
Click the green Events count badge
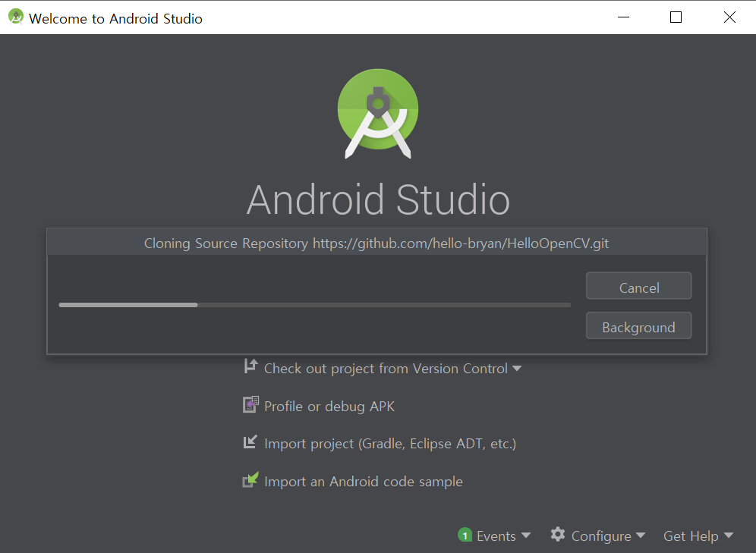coord(465,536)
